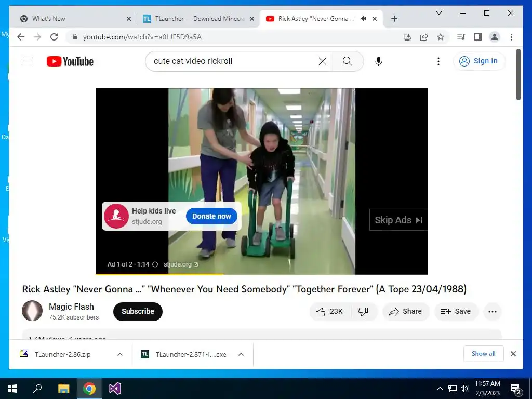Screen dimensions: 532x399
Task: Click the install app icon in address bar
Action: click(x=407, y=37)
